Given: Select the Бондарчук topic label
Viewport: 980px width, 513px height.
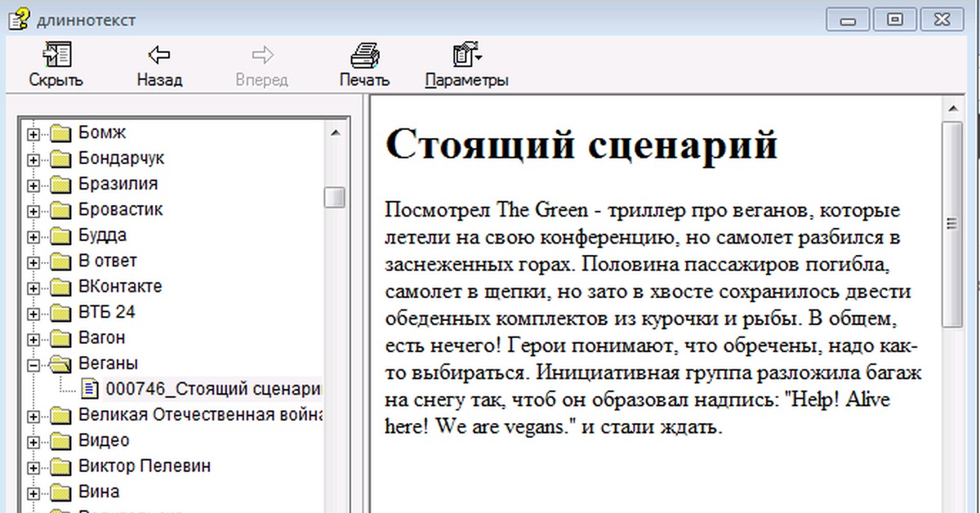Looking at the screenshot, I should [x=122, y=158].
